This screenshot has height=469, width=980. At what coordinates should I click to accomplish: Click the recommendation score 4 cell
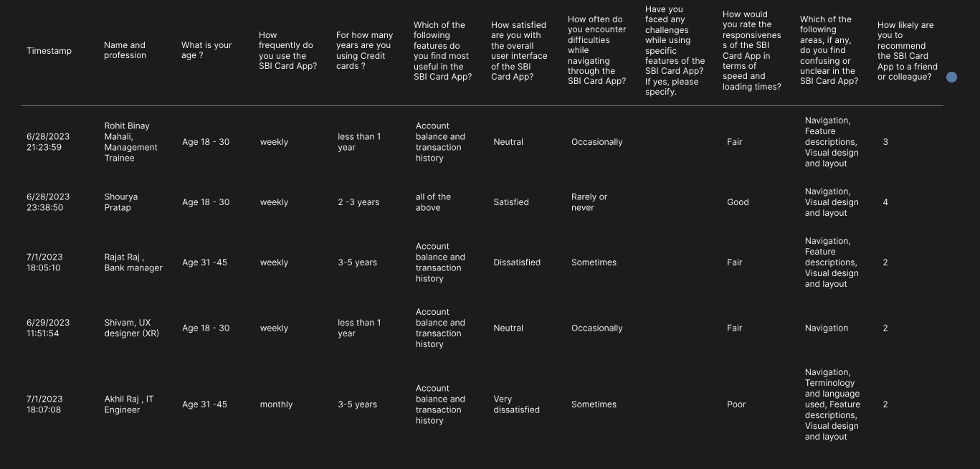885,202
